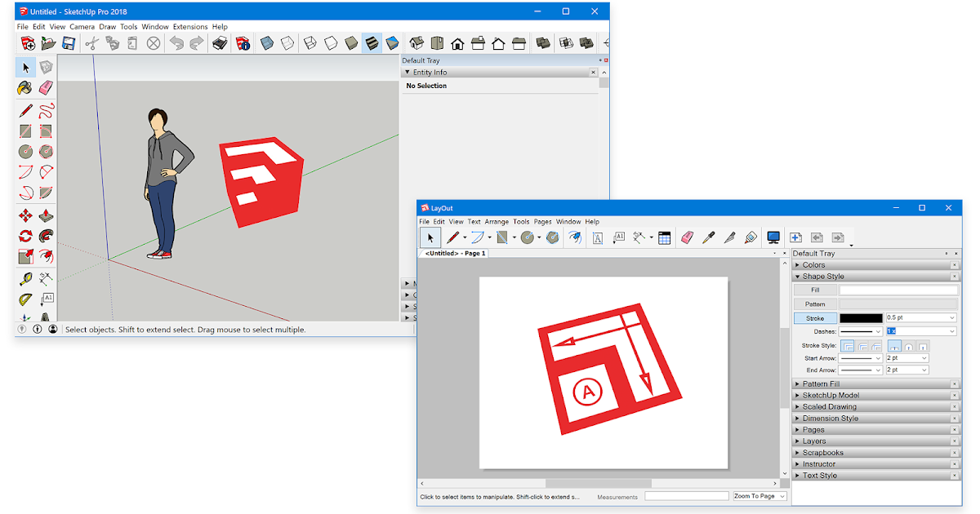Select the first mitered Stroke Style corner option
This screenshot has width=980, height=514.
coord(848,346)
